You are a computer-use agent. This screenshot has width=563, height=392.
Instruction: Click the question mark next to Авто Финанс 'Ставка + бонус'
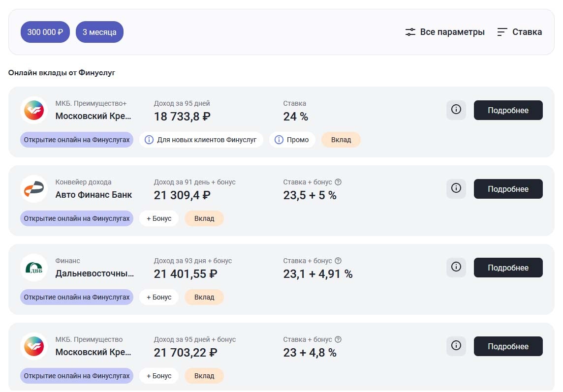click(x=338, y=182)
